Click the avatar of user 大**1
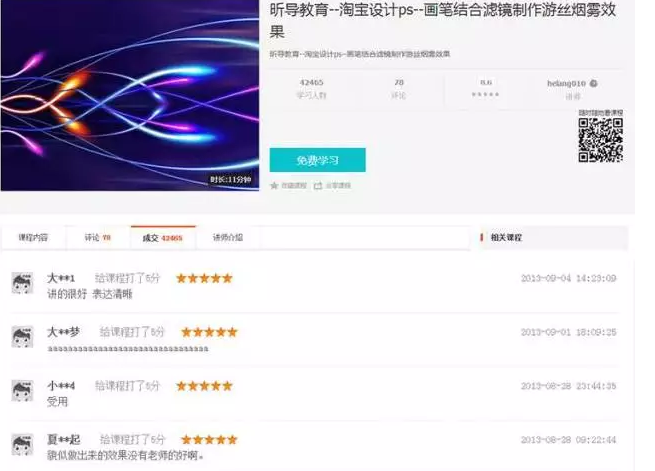The height and width of the screenshot is (471, 655). point(22,284)
